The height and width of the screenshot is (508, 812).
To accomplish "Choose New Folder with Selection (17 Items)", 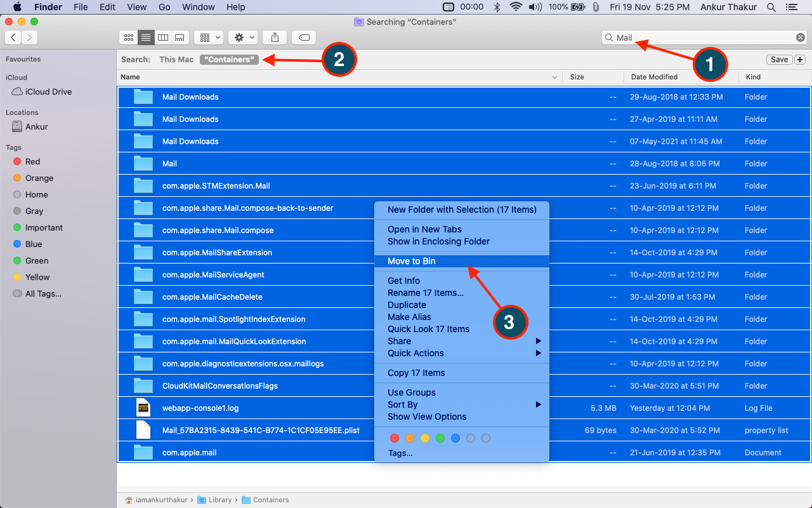I will (462, 210).
